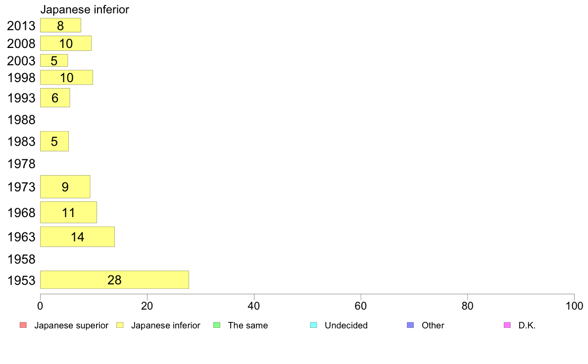The image size is (588, 364).
Task: Select the 1973 bar showing 9
Action: (65, 186)
